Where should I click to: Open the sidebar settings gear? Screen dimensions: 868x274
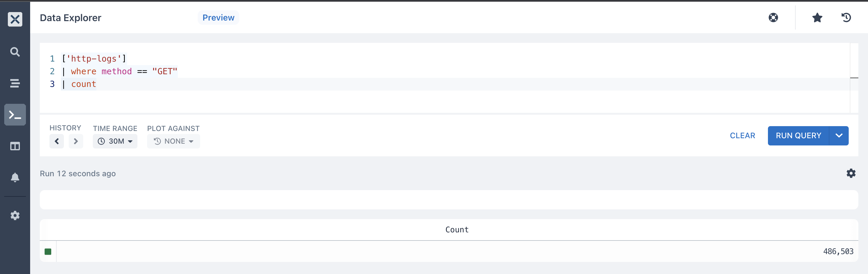point(15,215)
